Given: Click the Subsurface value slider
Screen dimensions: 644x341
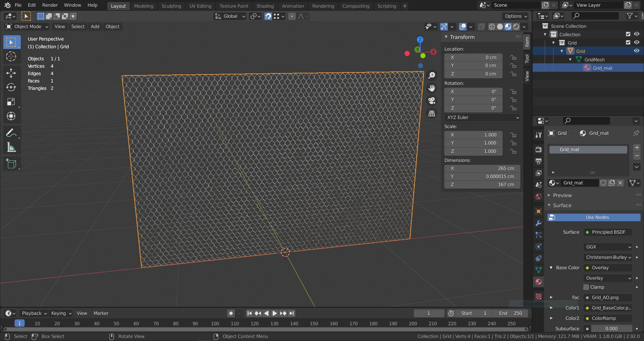Looking at the screenshot, I should coord(611,329).
